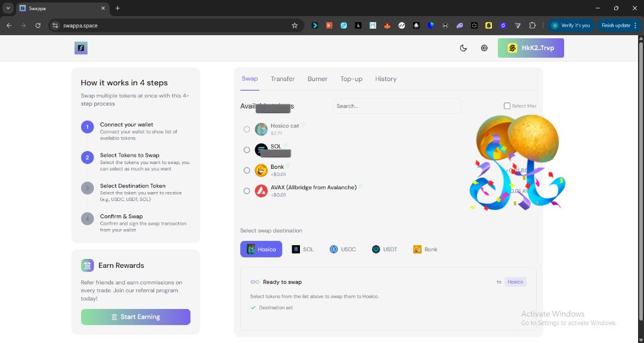Viewport: 644px width, 343px height.
Task: View site information icon in address bar
Action: tap(55, 26)
